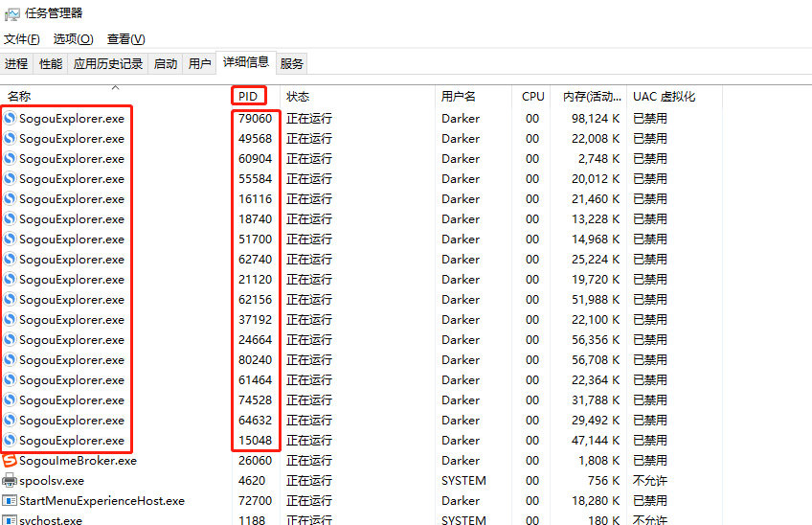Screen dimensions: 812x525
Task: Sort by the 用户名 column header
Action: click(x=473, y=97)
